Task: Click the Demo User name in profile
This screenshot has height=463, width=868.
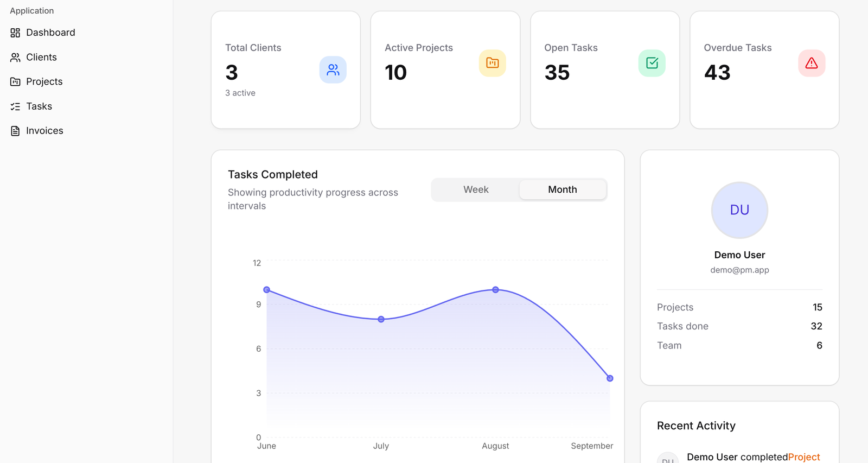Action: [739, 255]
